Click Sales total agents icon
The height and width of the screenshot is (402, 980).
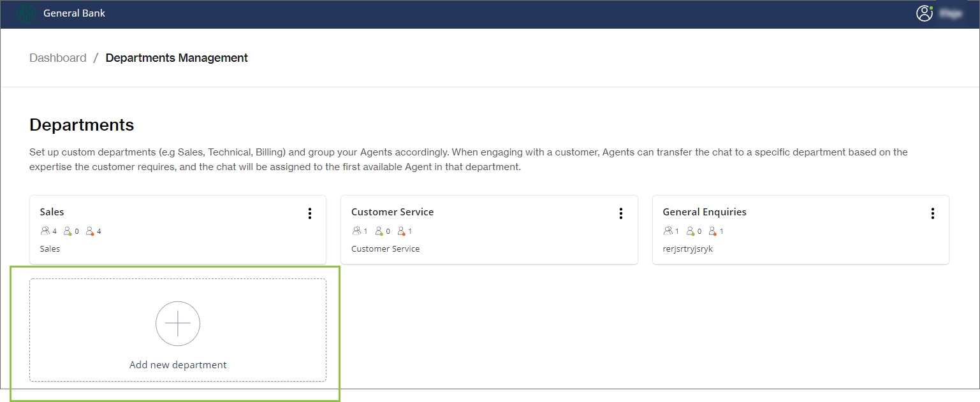(x=45, y=231)
